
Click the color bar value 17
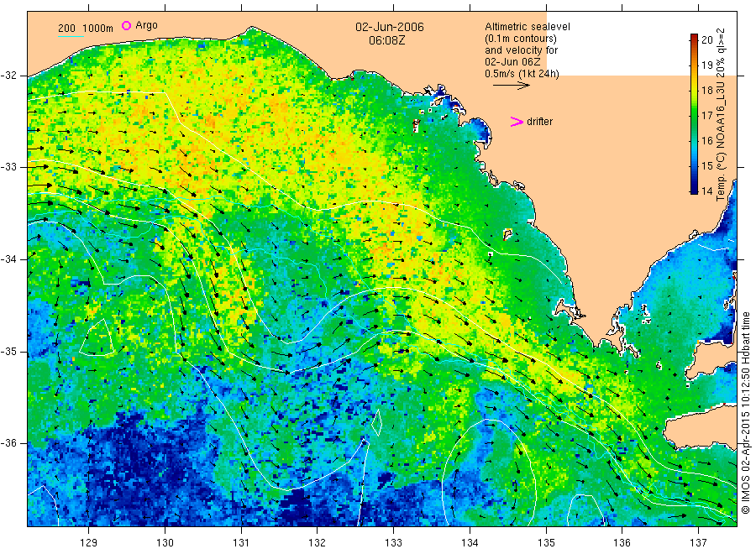click(706, 115)
